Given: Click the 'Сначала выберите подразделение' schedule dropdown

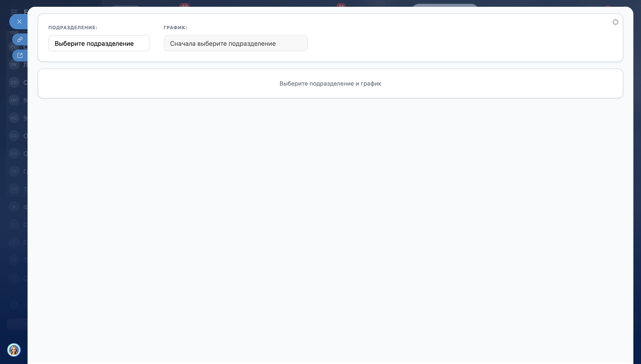Looking at the screenshot, I should [235, 43].
